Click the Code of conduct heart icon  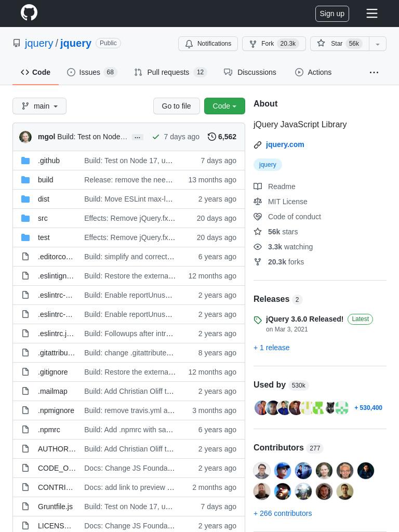(258, 217)
